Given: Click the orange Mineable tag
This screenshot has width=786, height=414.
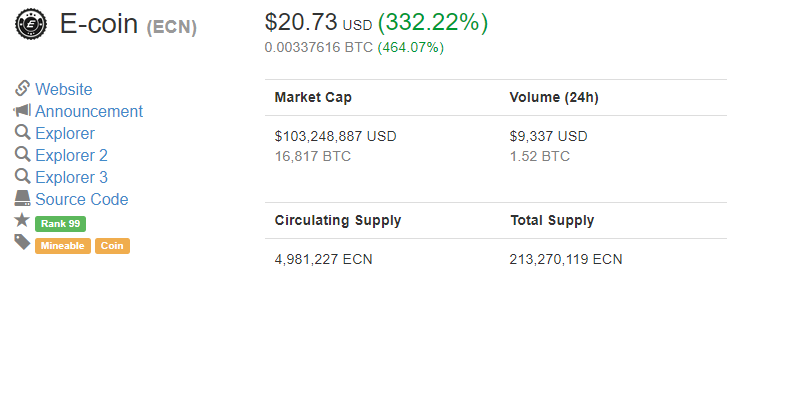Looking at the screenshot, I should (63, 246).
